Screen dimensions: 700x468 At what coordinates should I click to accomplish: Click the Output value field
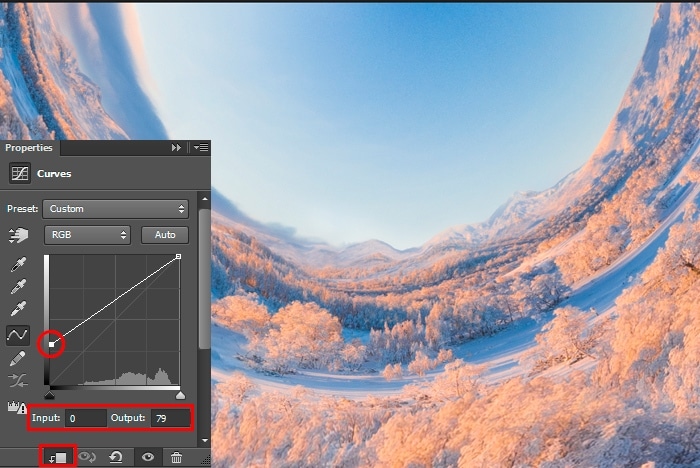tap(168, 417)
